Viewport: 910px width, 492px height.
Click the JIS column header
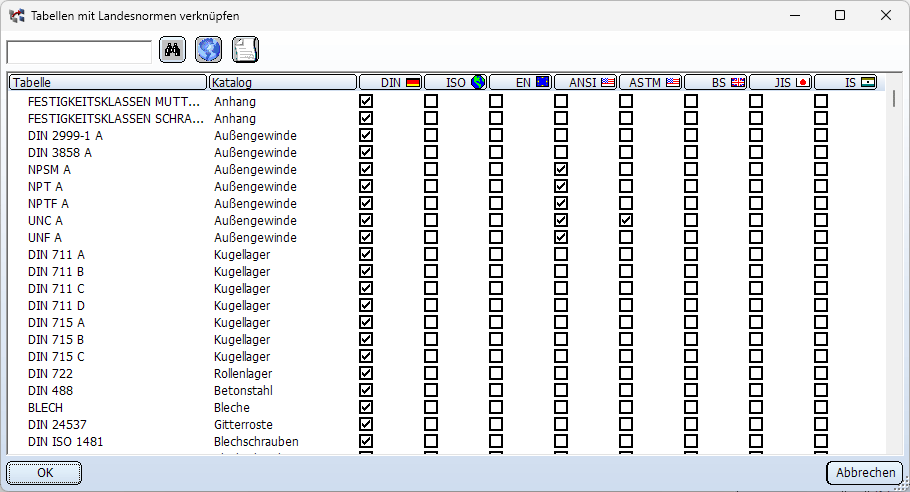point(781,82)
